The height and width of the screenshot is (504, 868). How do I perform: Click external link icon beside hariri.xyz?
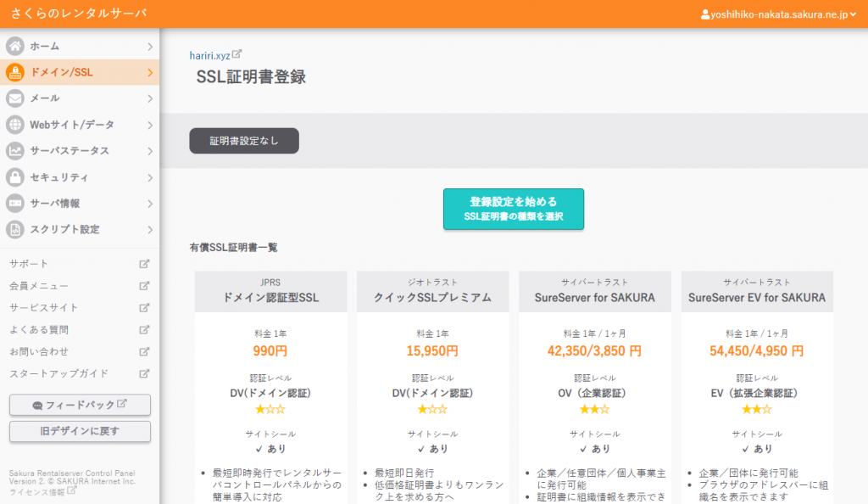[237, 54]
